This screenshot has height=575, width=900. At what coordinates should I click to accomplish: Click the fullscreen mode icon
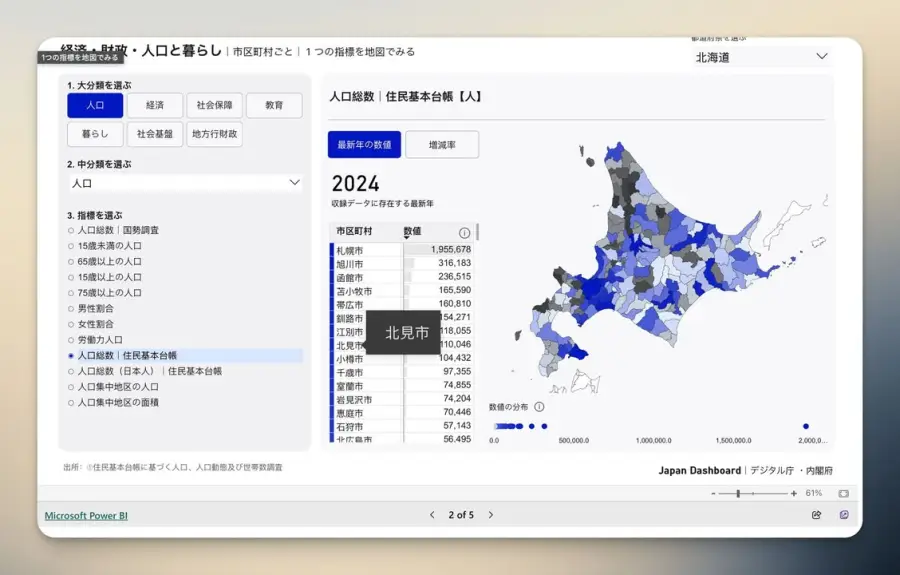click(x=844, y=515)
